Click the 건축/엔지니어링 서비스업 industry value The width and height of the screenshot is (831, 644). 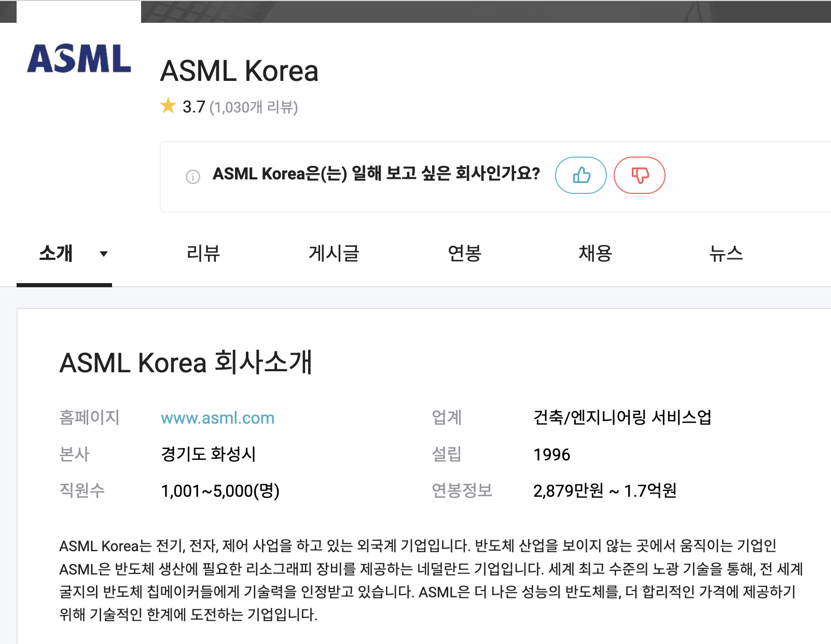click(622, 417)
